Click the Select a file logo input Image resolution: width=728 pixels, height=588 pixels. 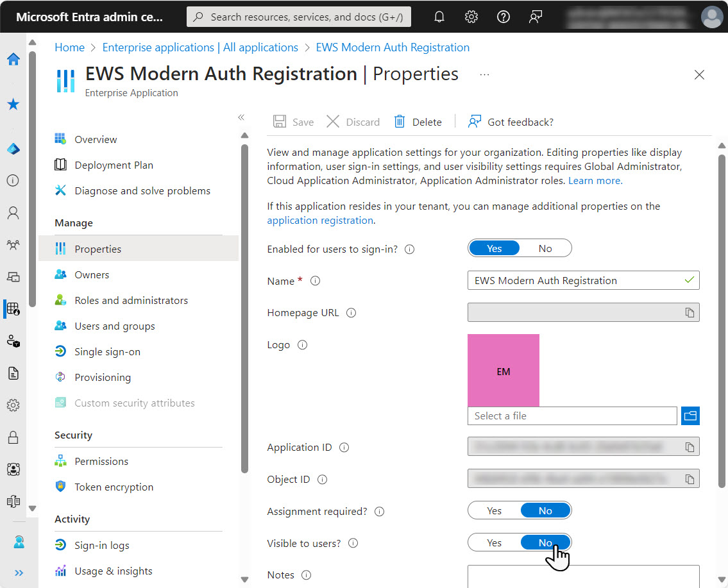coord(572,416)
